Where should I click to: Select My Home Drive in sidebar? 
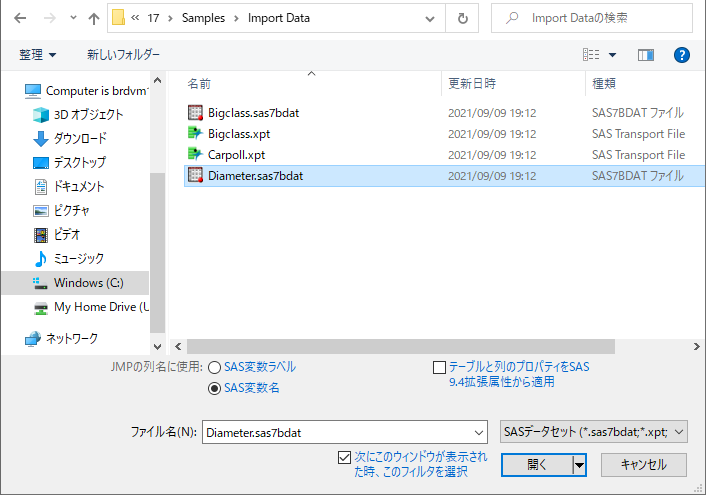[x=91, y=307]
